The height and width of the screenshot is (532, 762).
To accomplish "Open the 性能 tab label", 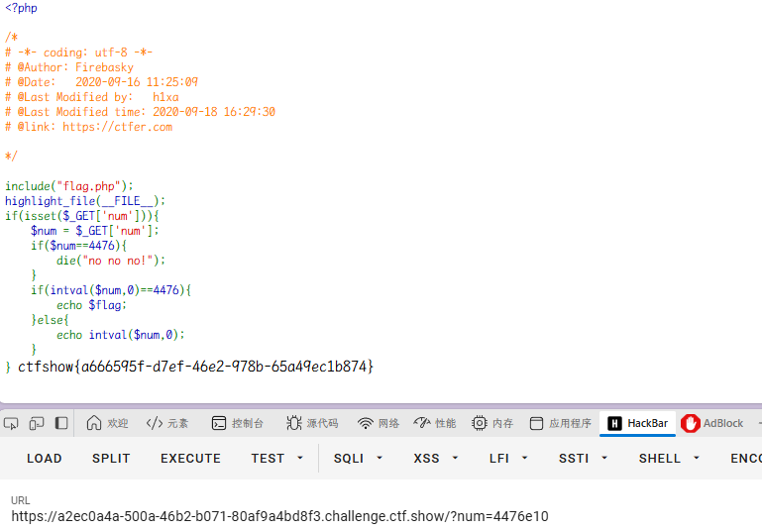I will [x=446, y=424].
